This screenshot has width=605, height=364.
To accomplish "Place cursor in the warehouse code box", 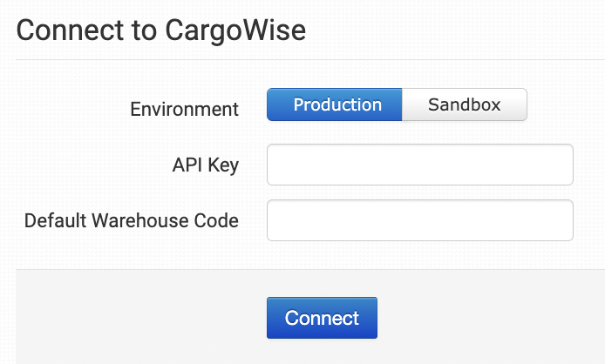I will pyautogui.click(x=419, y=220).
